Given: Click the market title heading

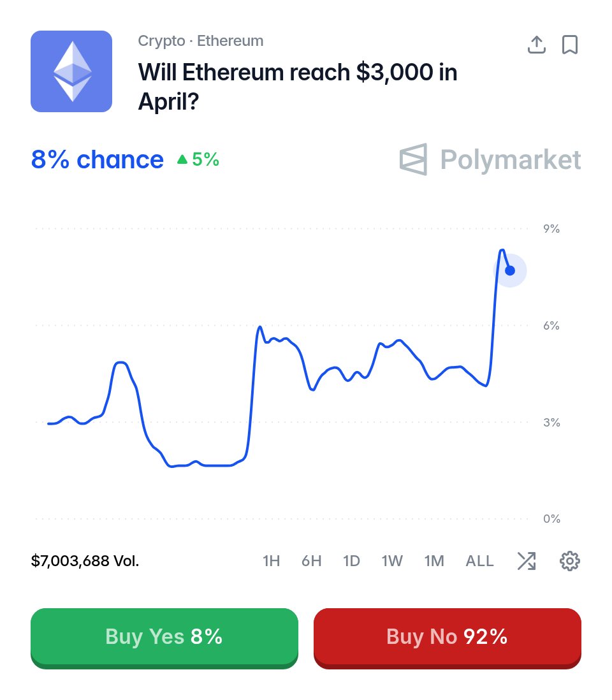Looking at the screenshot, I should pos(298,87).
